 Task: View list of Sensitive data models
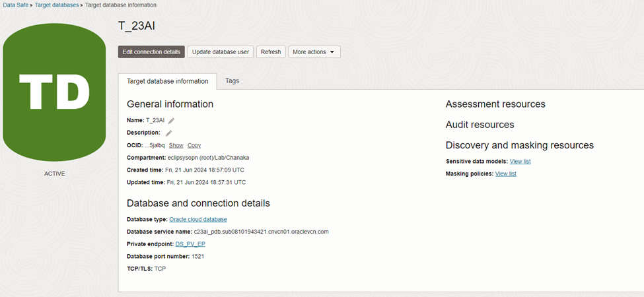coord(520,161)
